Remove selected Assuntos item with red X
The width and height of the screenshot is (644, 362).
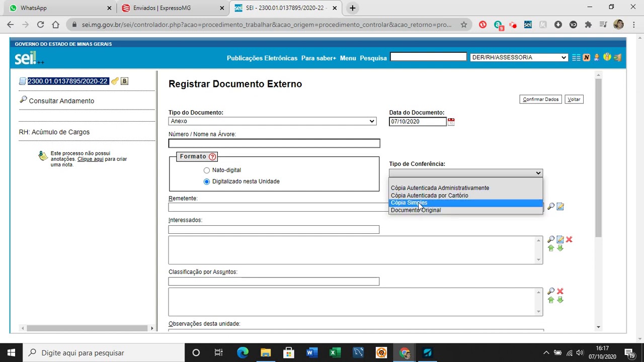560,291
